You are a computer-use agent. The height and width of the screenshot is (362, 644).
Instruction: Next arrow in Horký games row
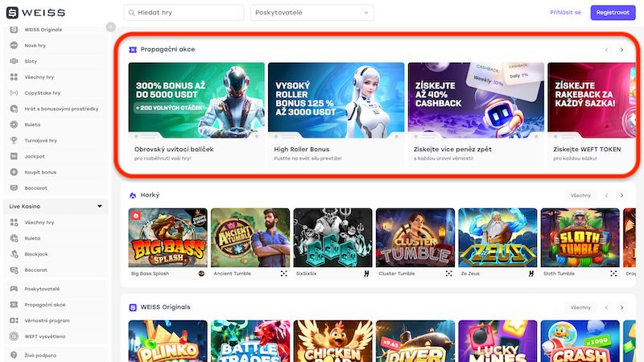point(621,195)
